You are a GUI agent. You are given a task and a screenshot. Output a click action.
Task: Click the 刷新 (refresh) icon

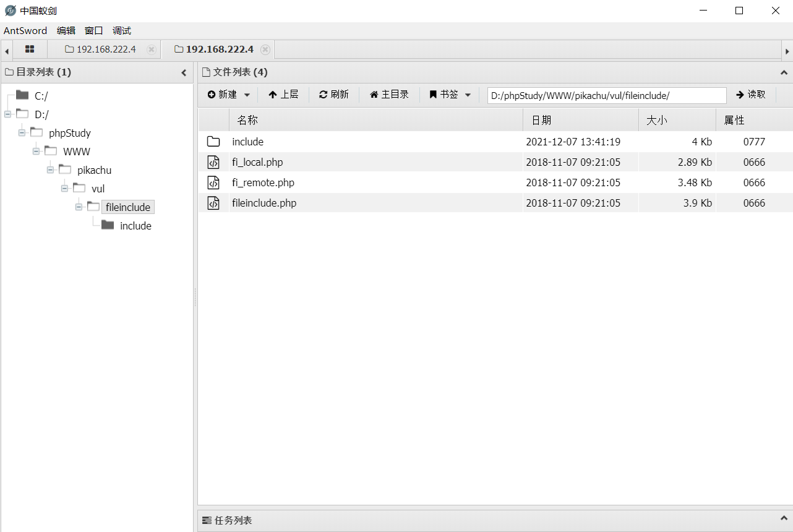323,94
